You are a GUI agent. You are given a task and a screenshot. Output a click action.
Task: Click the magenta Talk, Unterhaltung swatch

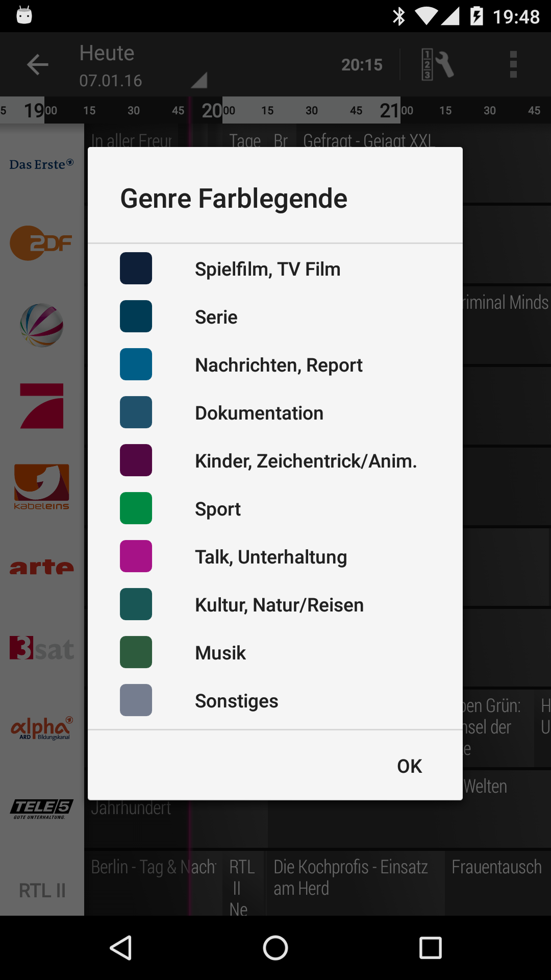tap(136, 556)
